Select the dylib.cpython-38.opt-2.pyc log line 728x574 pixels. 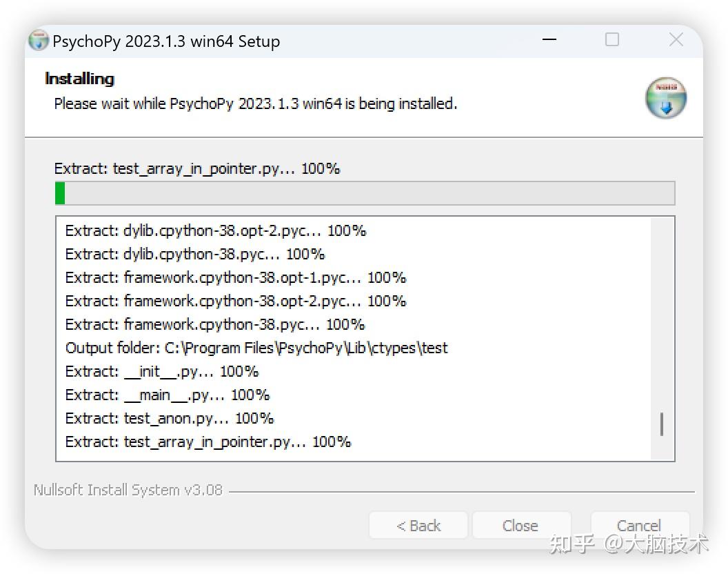pyautogui.click(x=215, y=230)
